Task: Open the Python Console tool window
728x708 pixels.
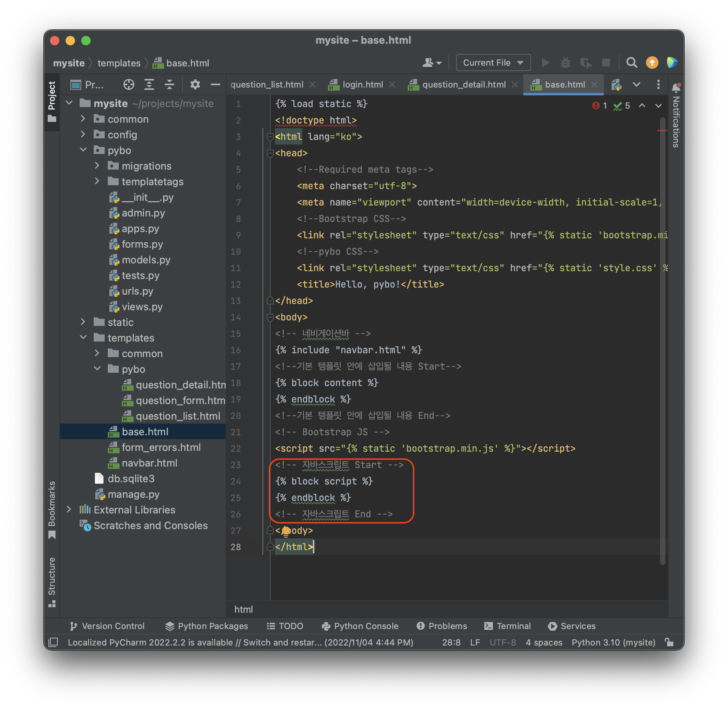Action: click(x=360, y=626)
